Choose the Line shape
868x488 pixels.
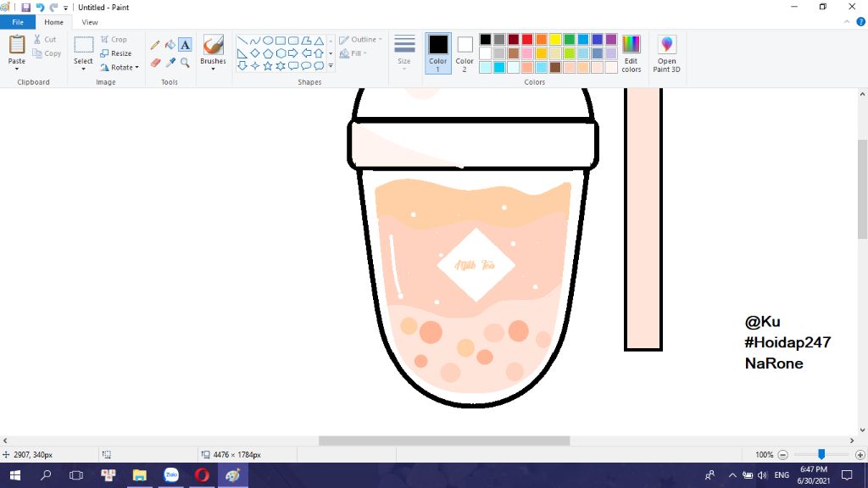[x=242, y=41]
